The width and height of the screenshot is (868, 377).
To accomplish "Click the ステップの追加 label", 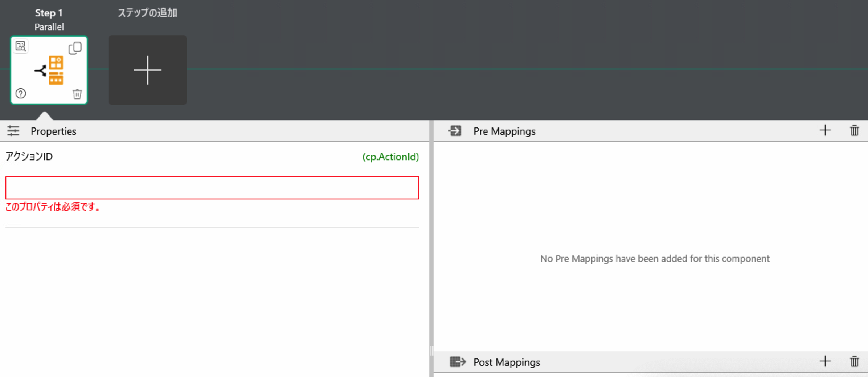I will [147, 13].
